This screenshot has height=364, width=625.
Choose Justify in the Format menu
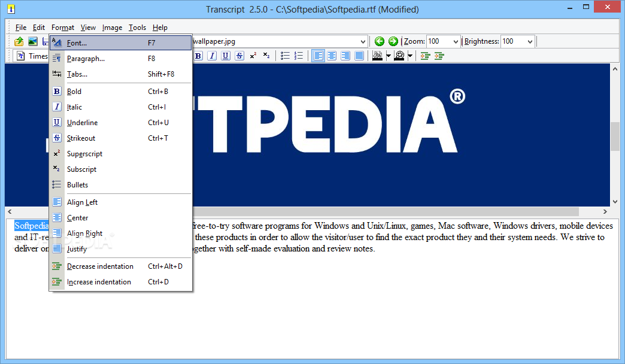coord(121,249)
